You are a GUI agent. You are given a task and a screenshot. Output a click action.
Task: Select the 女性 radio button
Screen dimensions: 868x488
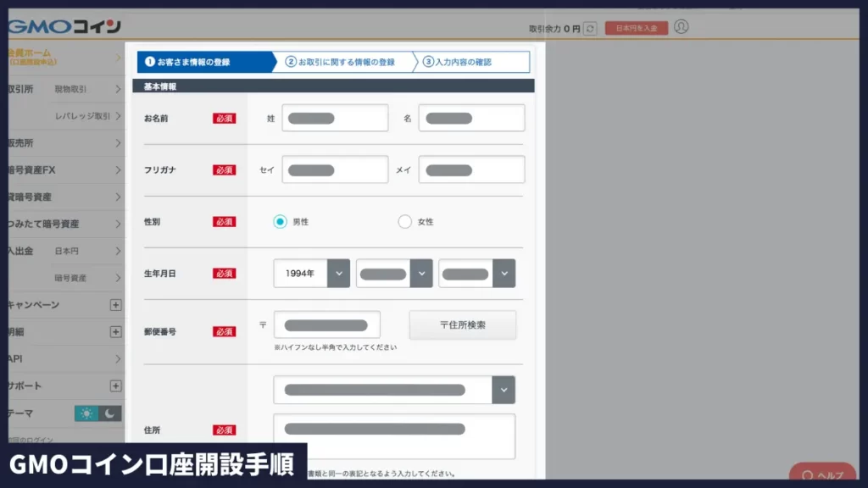tap(404, 222)
